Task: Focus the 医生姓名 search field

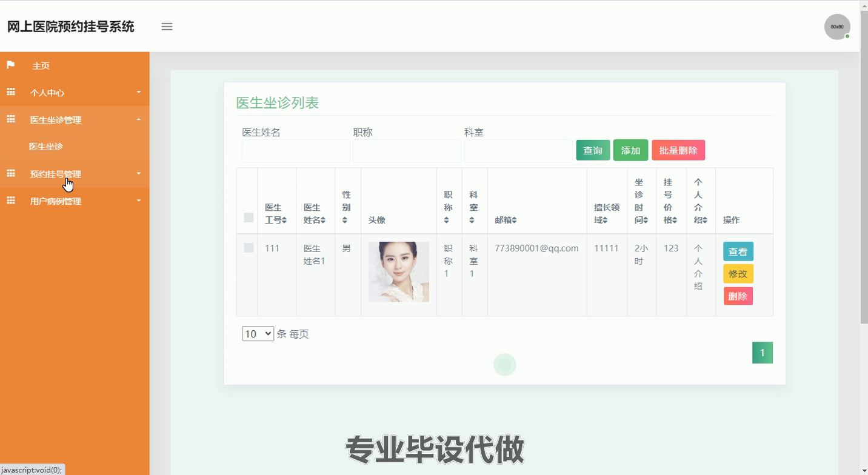Action: coord(296,151)
